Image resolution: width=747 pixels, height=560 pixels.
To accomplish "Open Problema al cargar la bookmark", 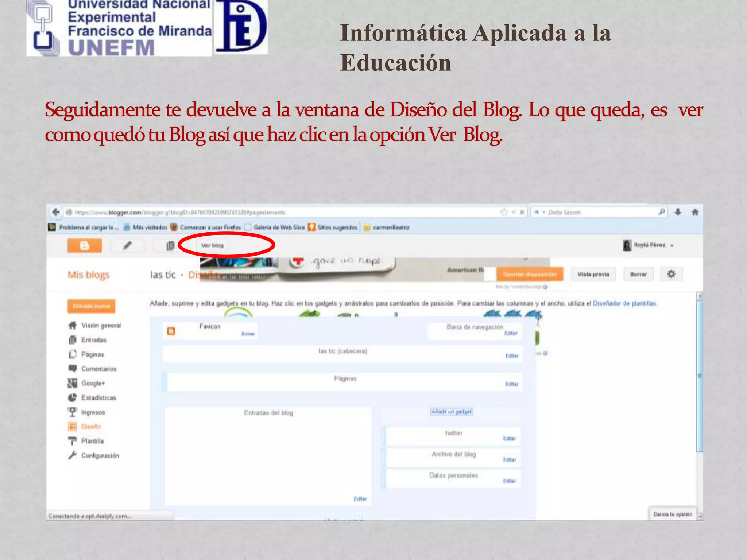I will pos(84,227).
